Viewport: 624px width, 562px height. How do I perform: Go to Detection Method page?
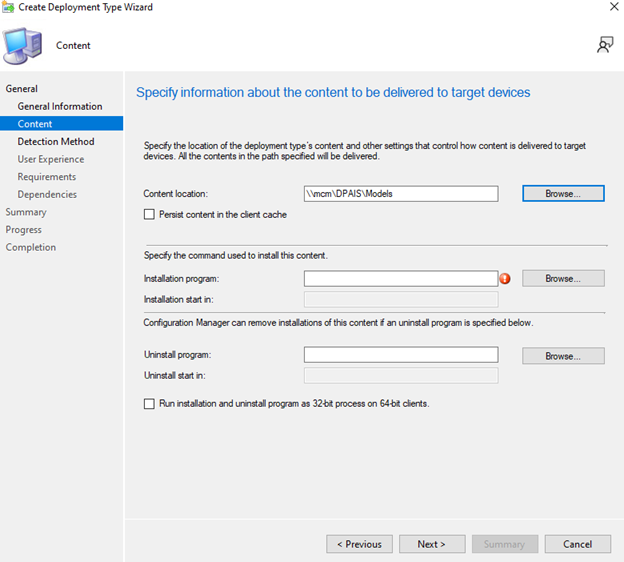coord(56,141)
